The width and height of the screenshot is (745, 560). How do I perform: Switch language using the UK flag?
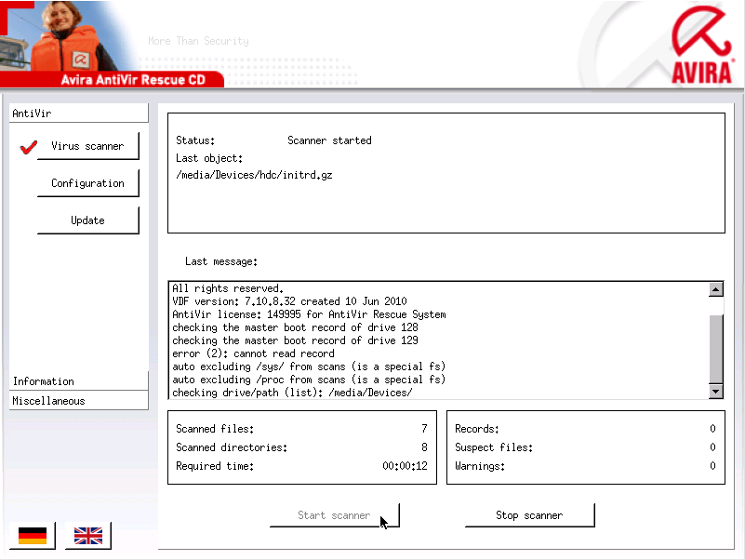click(88, 535)
